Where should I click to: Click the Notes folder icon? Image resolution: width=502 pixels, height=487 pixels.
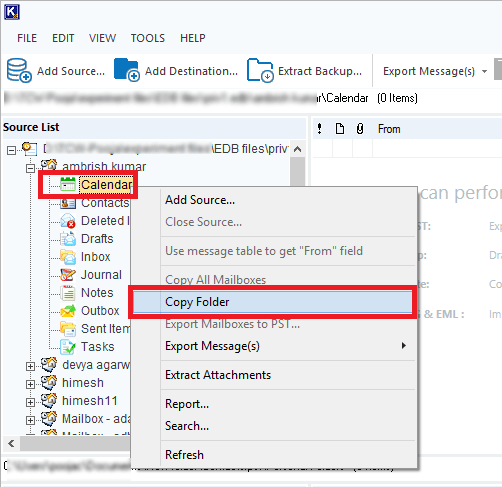click(68, 293)
